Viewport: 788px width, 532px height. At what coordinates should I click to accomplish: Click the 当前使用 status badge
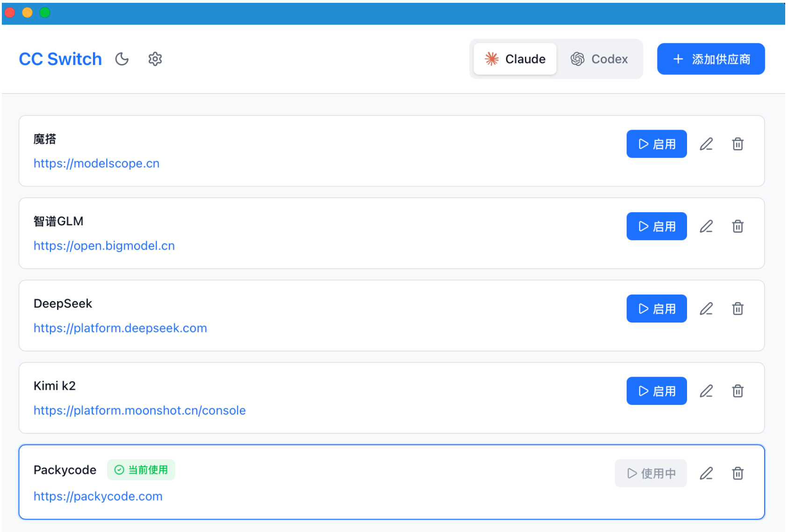coord(141,470)
